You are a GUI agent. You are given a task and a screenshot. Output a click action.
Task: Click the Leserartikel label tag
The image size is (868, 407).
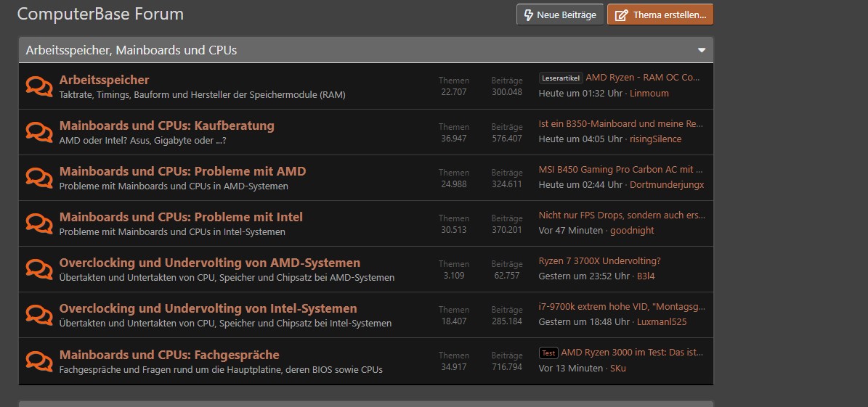tap(561, 78)
